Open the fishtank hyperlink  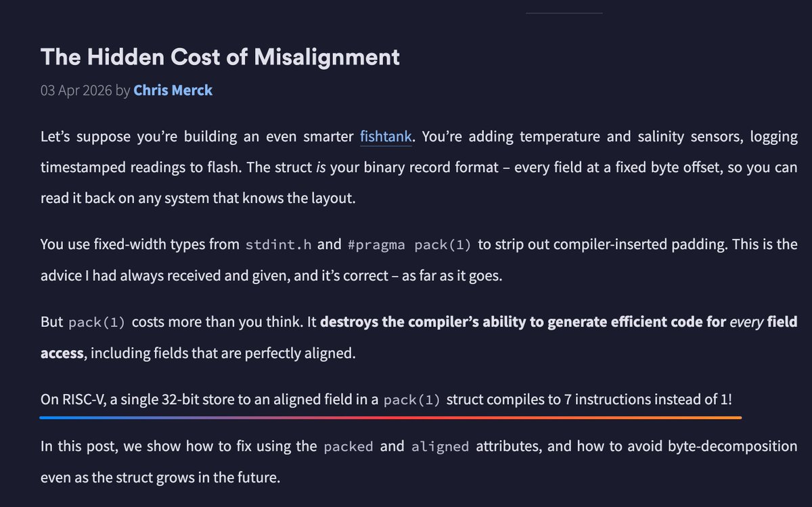point(386,137)
